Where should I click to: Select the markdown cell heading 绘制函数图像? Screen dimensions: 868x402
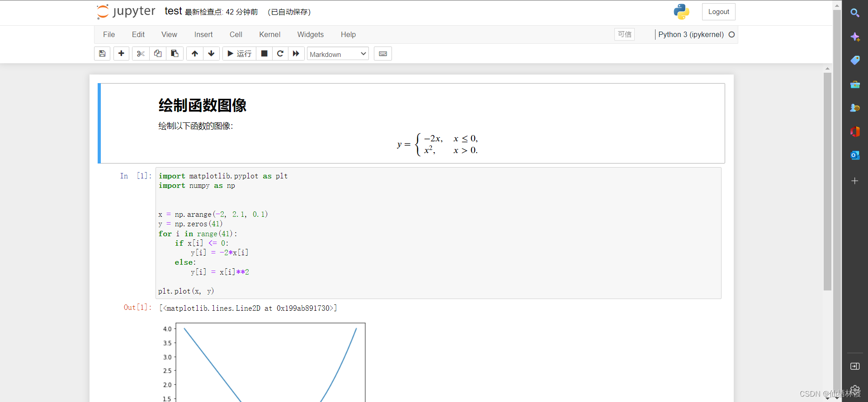coord(203,105)
